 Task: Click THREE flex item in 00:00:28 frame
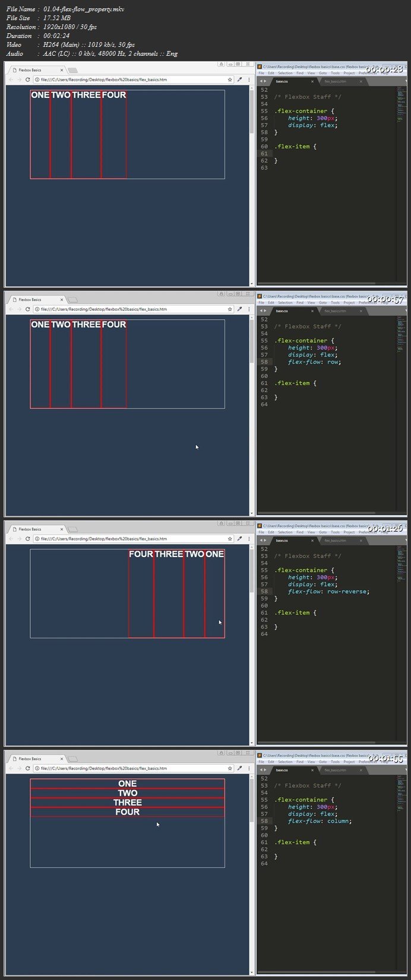(86, 134)
